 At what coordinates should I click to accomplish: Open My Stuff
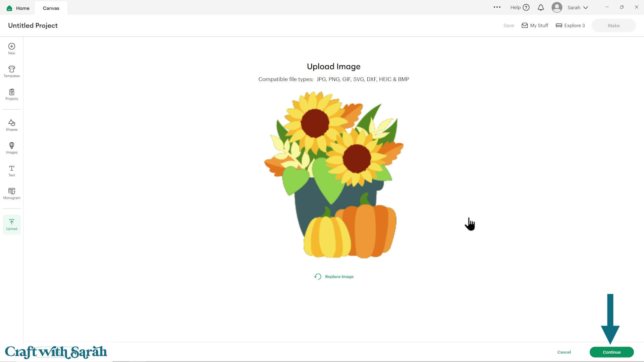tap(535, 25)
